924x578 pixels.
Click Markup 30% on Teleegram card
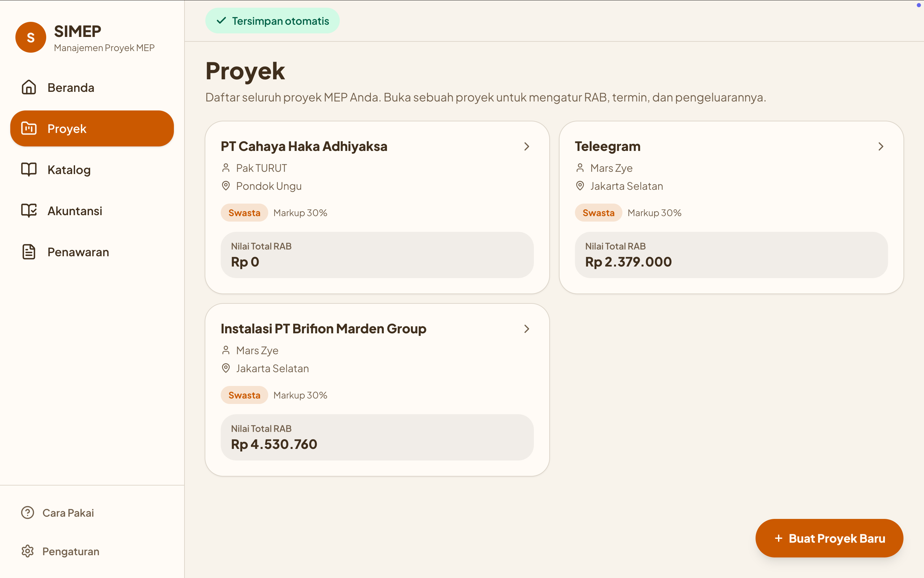point(654,213)
